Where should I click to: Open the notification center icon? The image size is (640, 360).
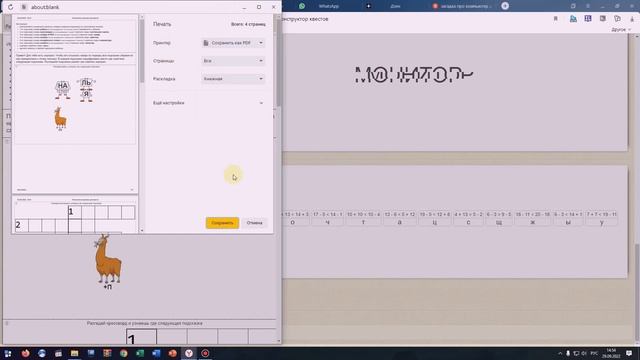(629, 353)
